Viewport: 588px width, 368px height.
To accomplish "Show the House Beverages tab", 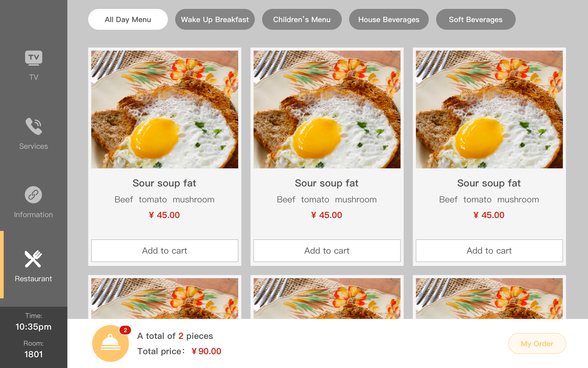I will (389, 19).
